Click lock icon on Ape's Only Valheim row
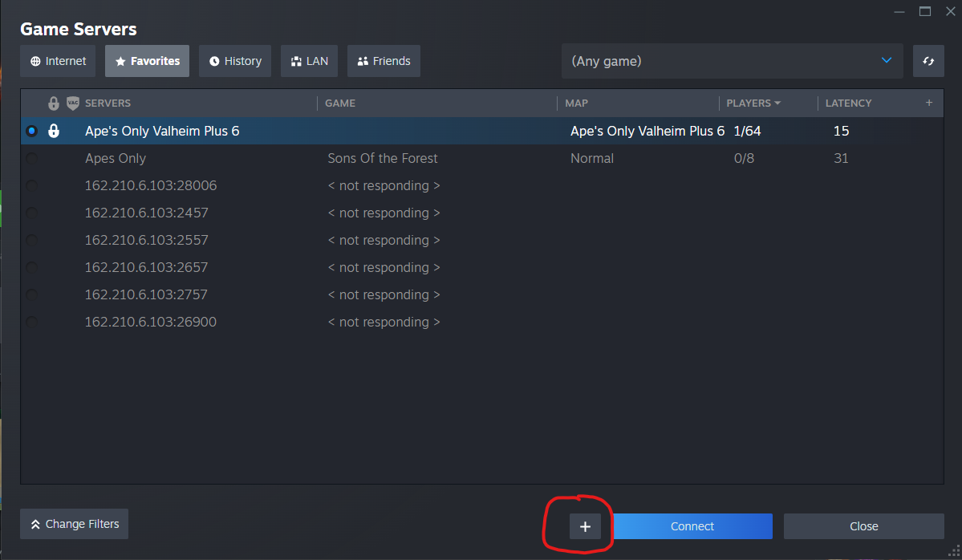The height and width of the screenshot is (560, 962). pyautogui.click(x=54, y=131)
